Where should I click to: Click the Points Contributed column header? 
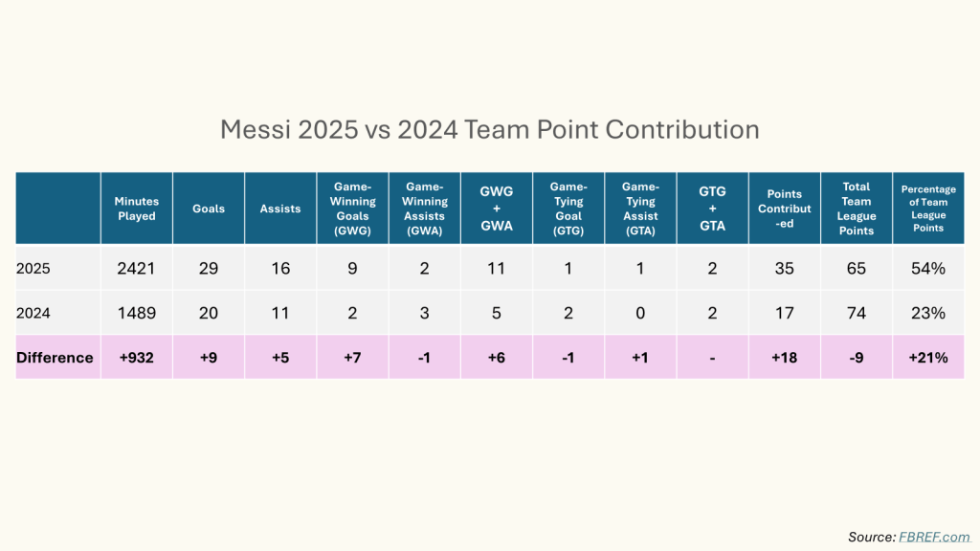pos(784,209)
